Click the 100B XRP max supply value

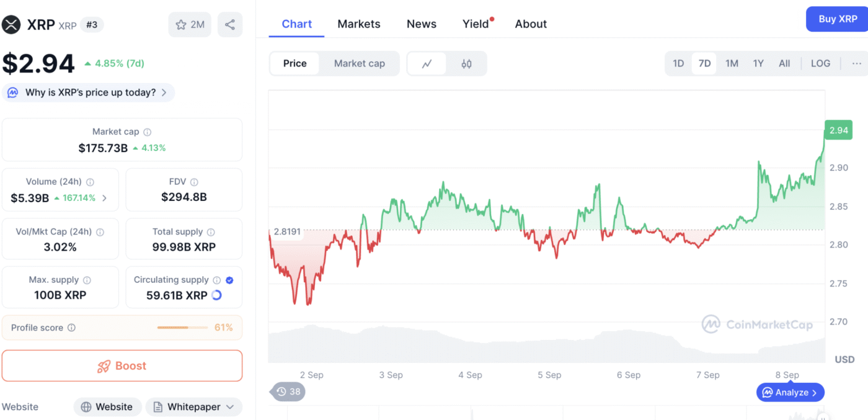60,295
